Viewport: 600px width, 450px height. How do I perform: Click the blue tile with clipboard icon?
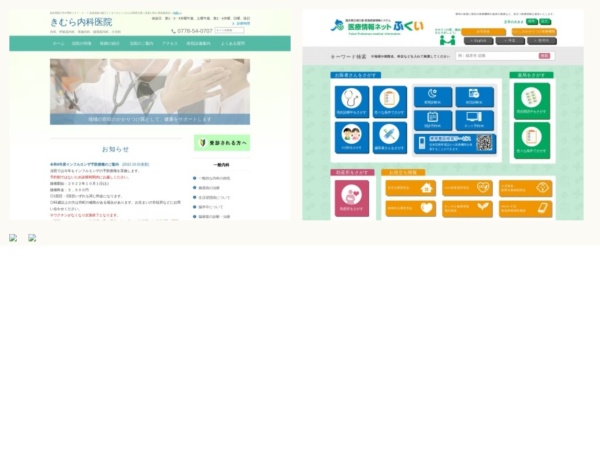coord(390,102)
